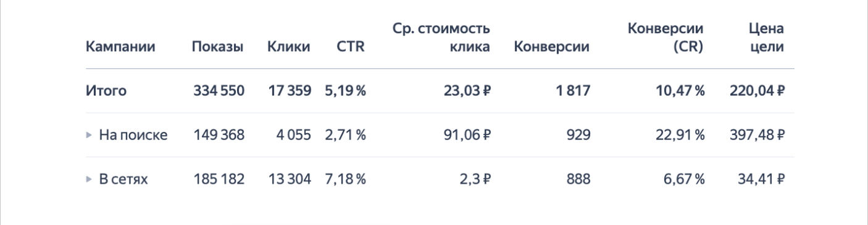Sort by Цена цели column header

[x=766, y=38]
